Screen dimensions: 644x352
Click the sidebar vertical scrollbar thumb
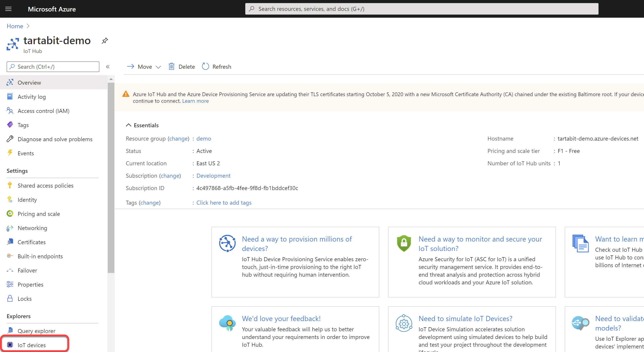[x=111, y=178]
